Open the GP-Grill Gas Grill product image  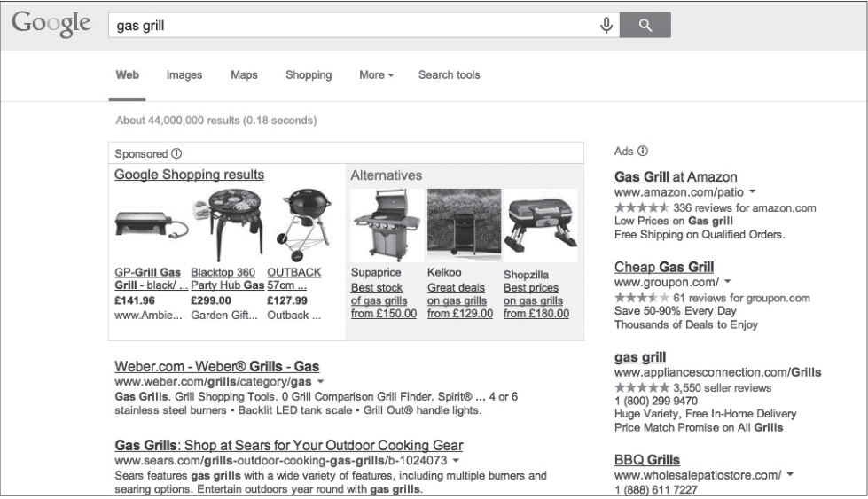tap(151, 224)
